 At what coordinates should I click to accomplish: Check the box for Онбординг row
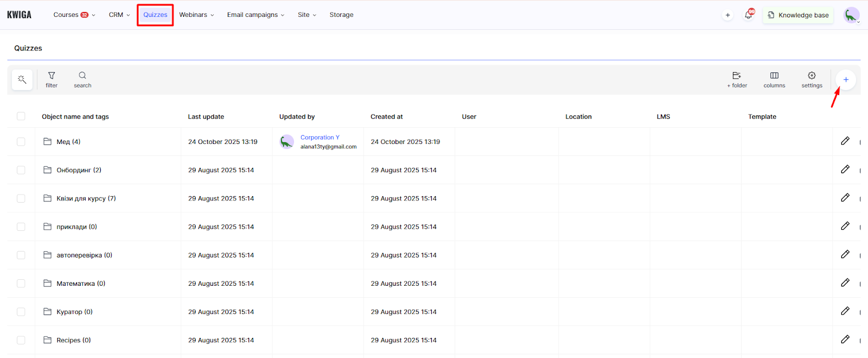[x=21, y=170]
